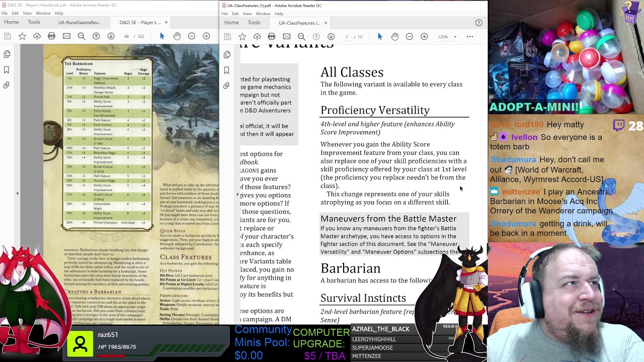644x362 pixels.
Task: Zoom in on Player's Handbook window
Action: [x=206, y=36]
